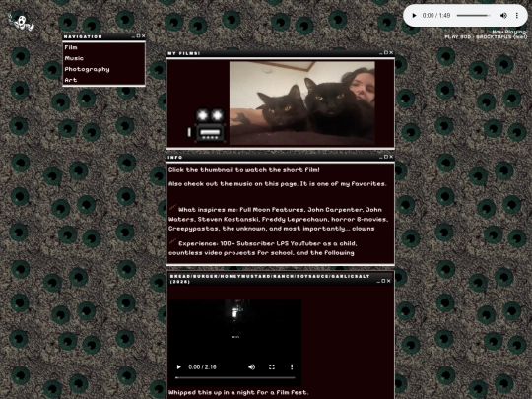Image resolution: width=532 pixels, height=399 pixels.
Task: Close the My Films window
Action: 391,52
